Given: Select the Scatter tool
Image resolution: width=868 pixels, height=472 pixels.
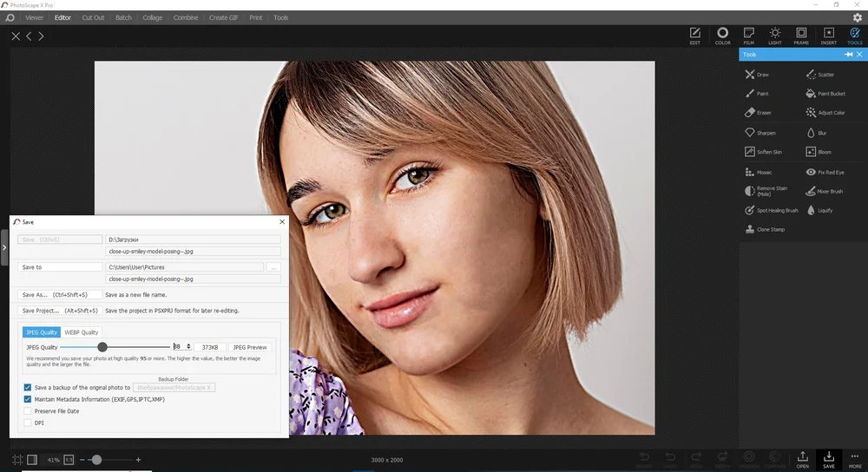Looking at the screenshot, I should coord(820,75).
